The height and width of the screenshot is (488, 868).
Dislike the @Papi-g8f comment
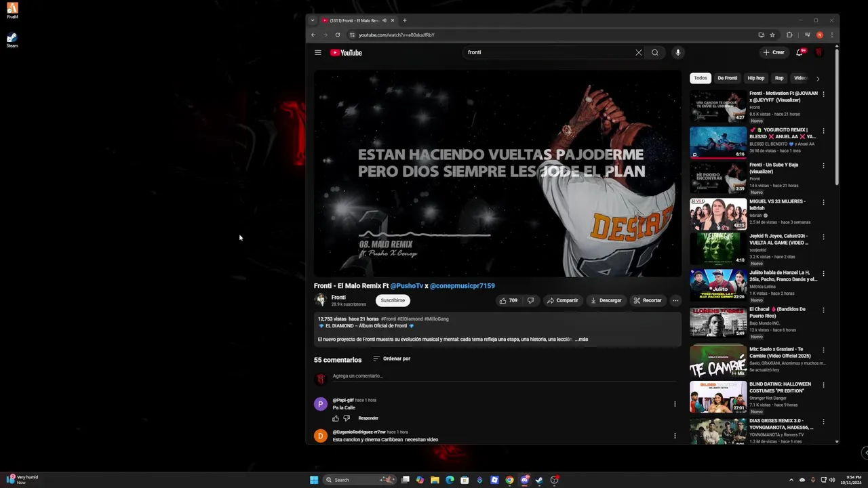pyautogui.click(x=347, y=418)
